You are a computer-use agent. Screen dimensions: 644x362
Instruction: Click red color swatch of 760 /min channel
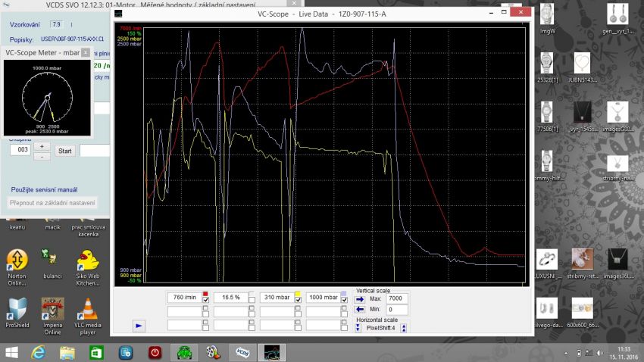(205, 294)
